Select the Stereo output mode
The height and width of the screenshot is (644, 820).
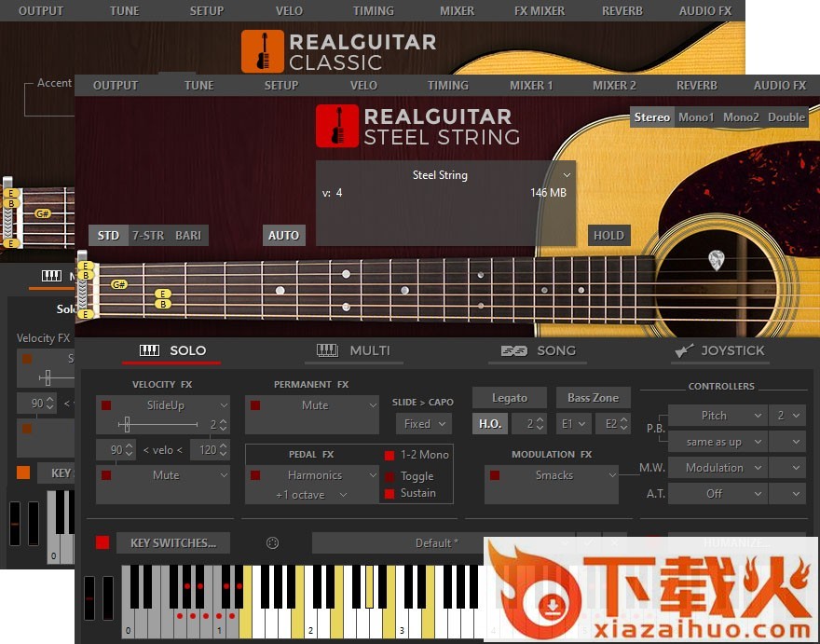pyautogui.click(x=651, y=117)
